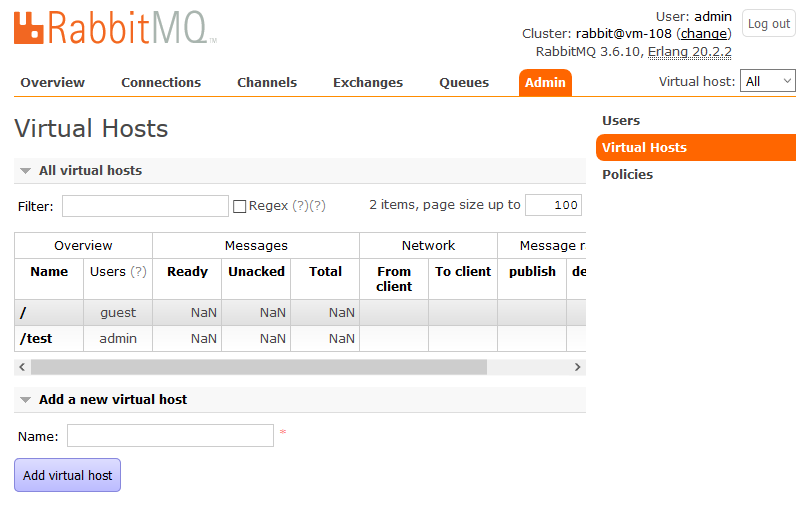This screenshot has height=513, width=804.
Task: Click the Log out button
Action: pos(768,24)
